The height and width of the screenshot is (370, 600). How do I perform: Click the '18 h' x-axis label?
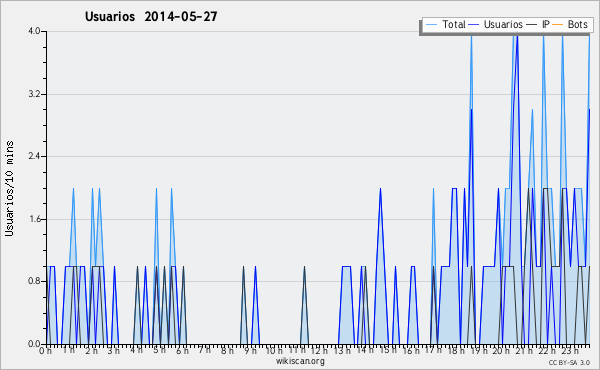456,350
